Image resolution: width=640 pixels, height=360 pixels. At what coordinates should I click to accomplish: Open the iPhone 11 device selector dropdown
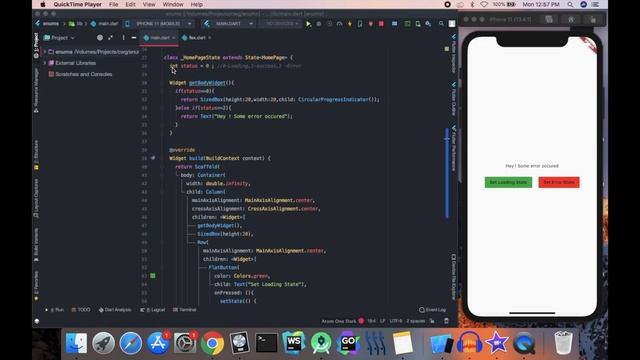pyautogui.click(x=158, y=24)
